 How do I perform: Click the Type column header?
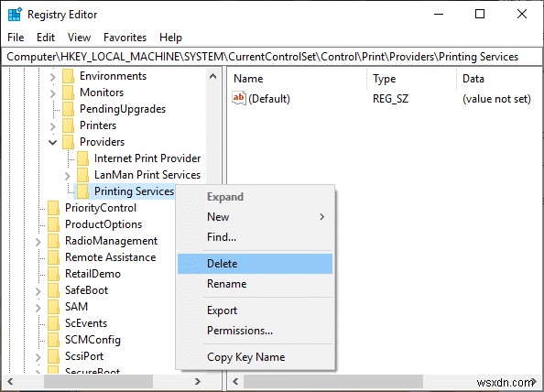click(412, 79)
